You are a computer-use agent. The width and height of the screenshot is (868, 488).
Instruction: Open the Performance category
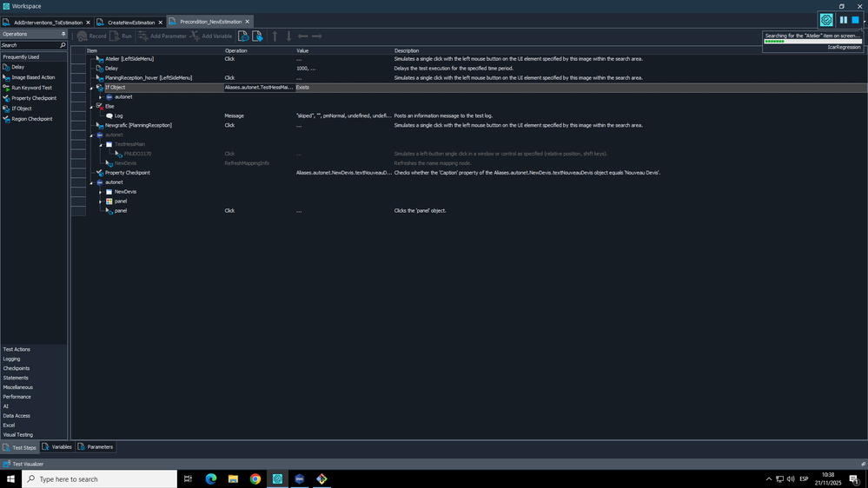17,397
